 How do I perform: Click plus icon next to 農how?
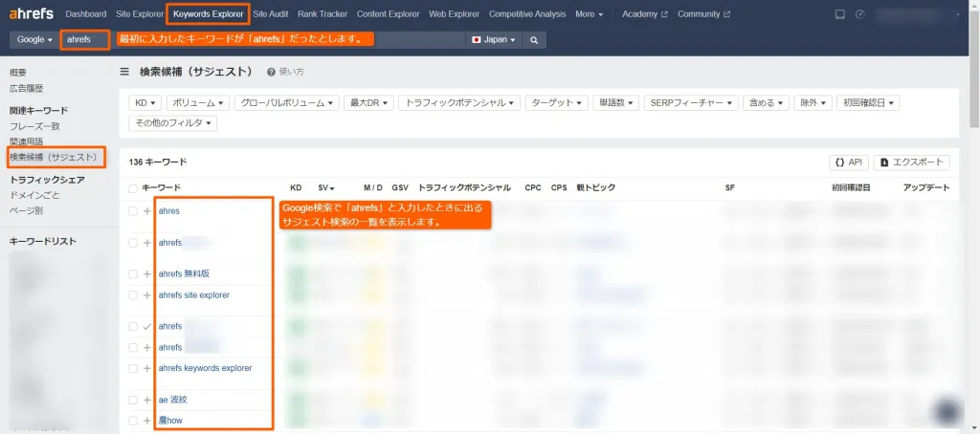(x=146, y=421)
